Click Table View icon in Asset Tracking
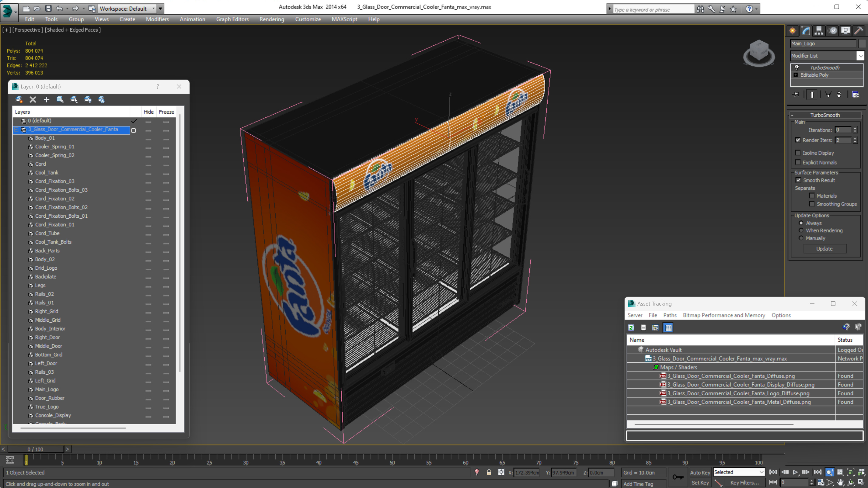 (668, 327)
